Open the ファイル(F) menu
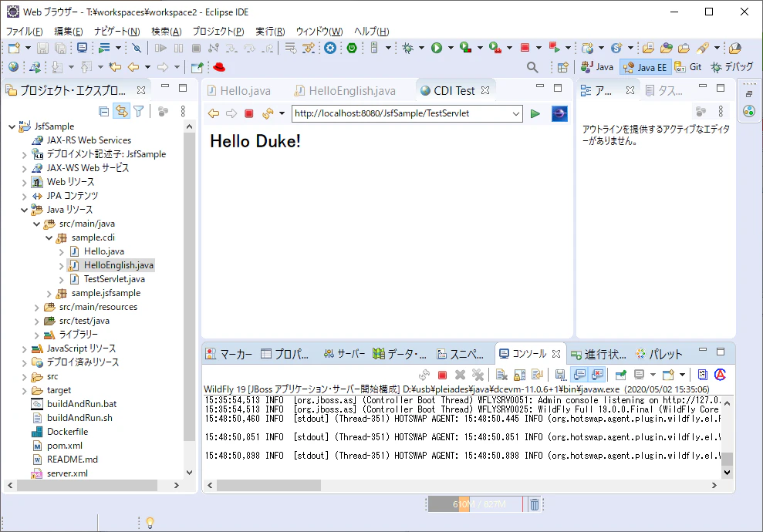Image resolution: width=763 pixels, height=532 pixels. coord(25,31)
